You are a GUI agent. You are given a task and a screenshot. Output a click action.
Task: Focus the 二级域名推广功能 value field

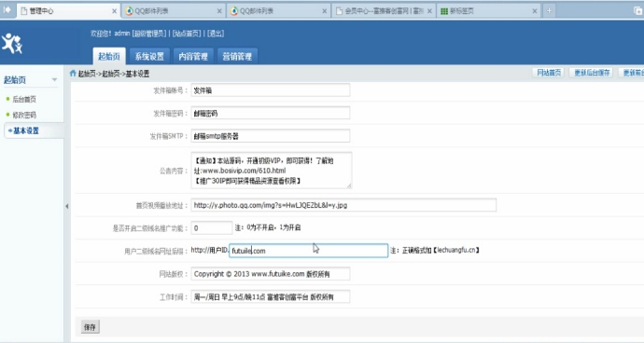click(212, 227)
